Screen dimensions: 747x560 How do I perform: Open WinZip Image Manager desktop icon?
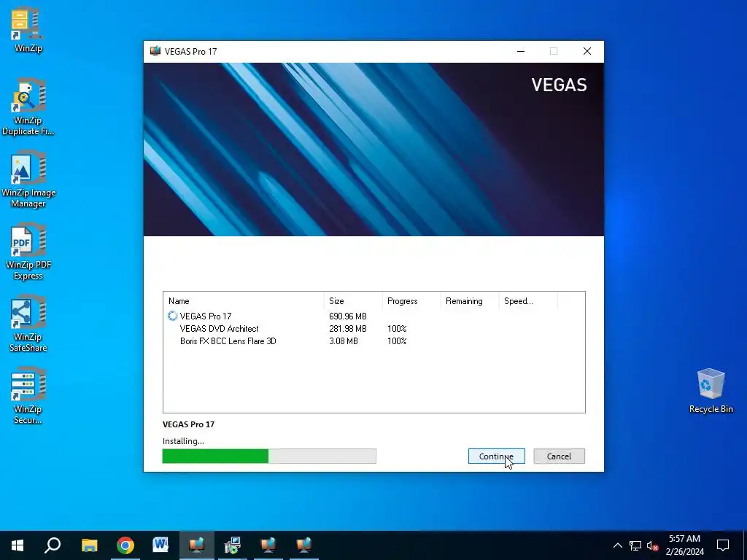28,179
